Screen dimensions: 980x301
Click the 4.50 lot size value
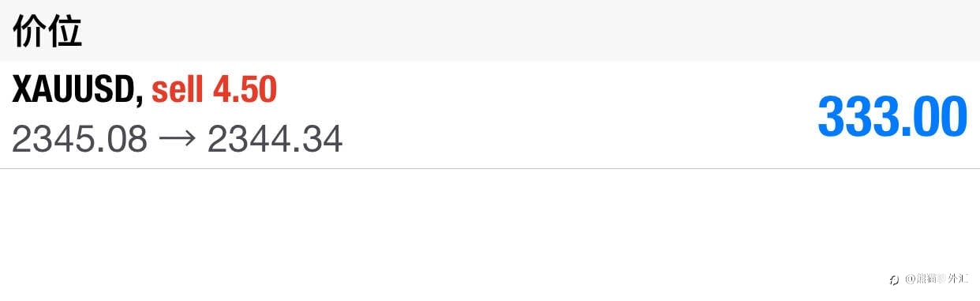click(245, 91)
